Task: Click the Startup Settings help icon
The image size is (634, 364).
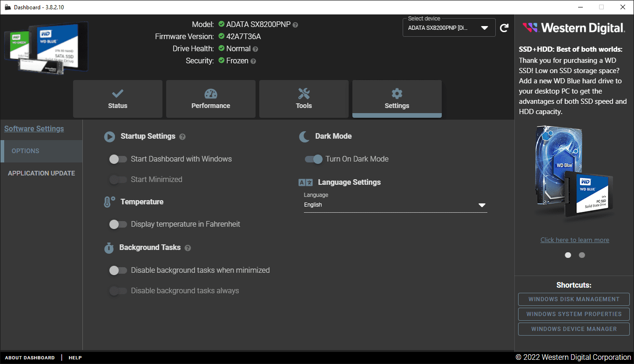Action: (182, 137)
